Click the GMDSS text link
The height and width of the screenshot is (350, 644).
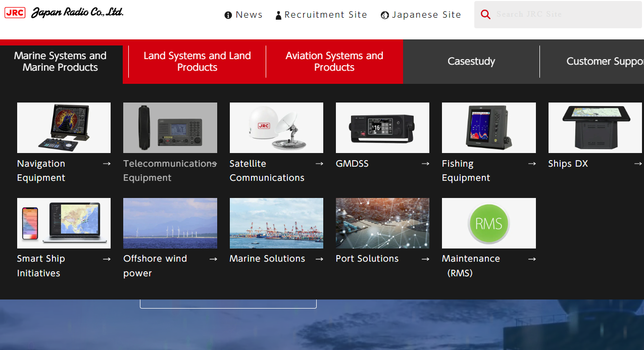[353, 164]
